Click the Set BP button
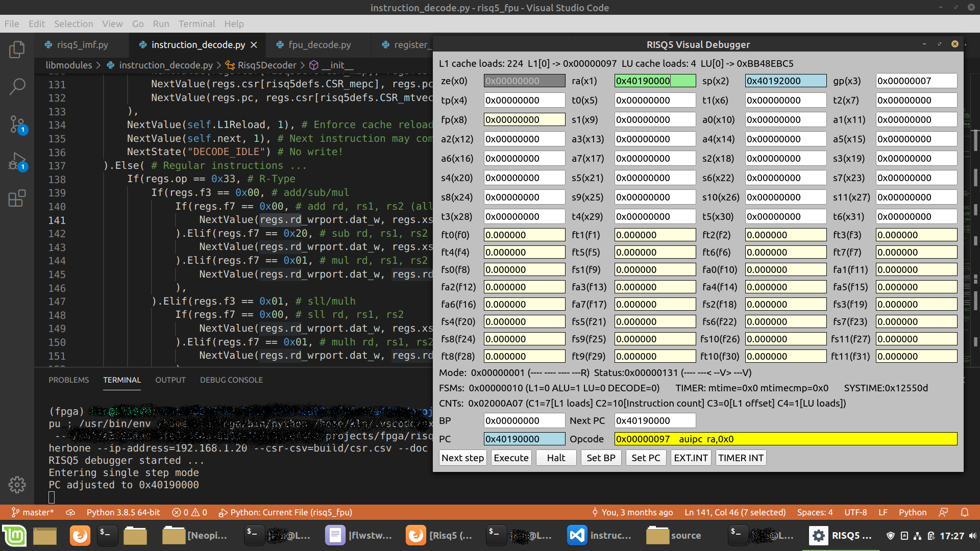The height and width of the screenshot is (551, 980). (600, 458)
